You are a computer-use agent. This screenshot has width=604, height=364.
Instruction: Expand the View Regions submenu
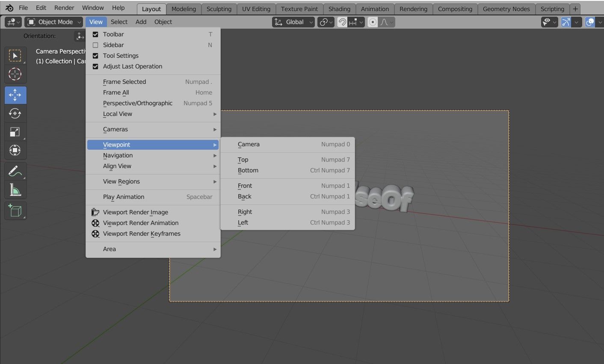click(153, 182)
